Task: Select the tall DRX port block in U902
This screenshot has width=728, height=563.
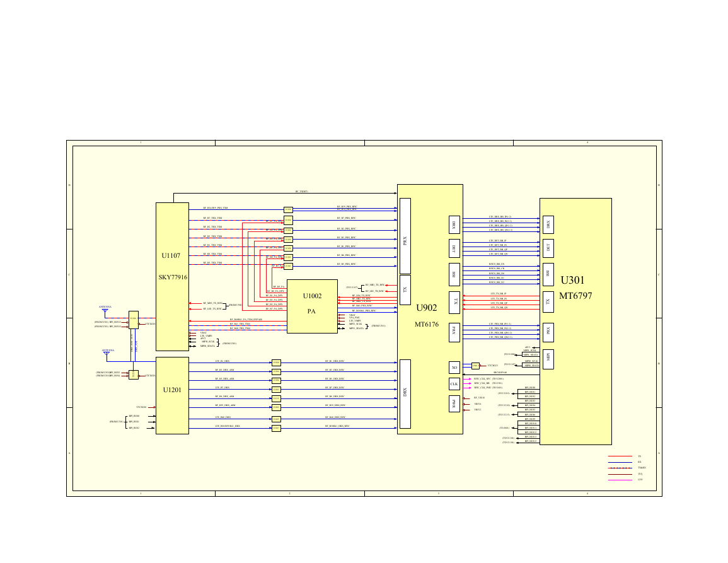Action: coord(405,394)
